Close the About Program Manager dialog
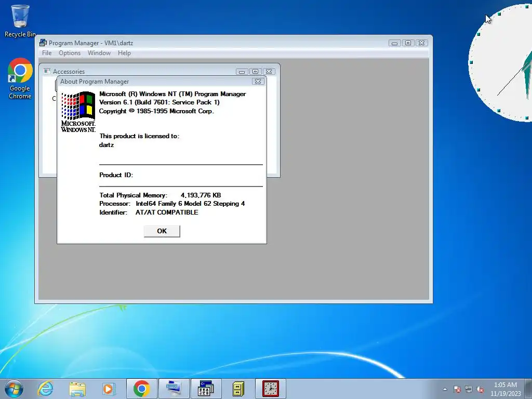 258,82
